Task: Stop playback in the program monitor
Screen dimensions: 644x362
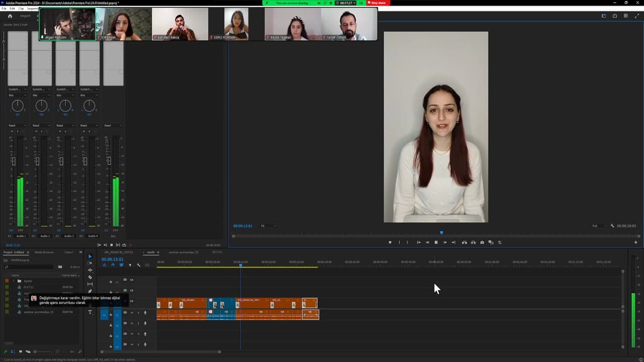Action: pyautogui.click(x=436, y=242)
